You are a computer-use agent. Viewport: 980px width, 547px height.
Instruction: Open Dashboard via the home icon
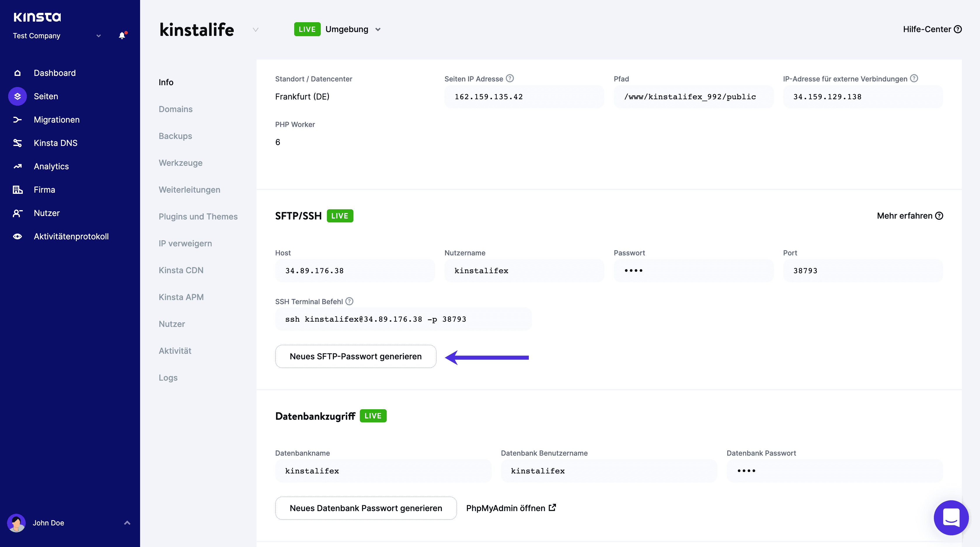click(x=18, y=73)
